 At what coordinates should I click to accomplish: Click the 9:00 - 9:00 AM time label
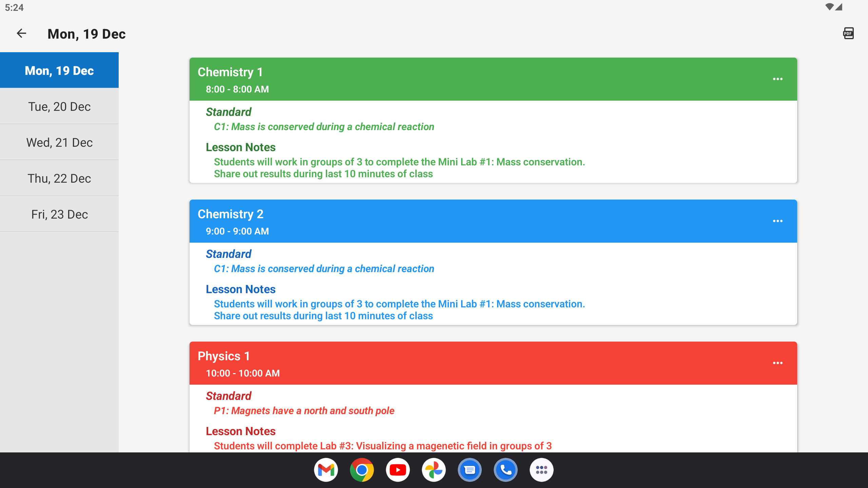pos(237,231)
